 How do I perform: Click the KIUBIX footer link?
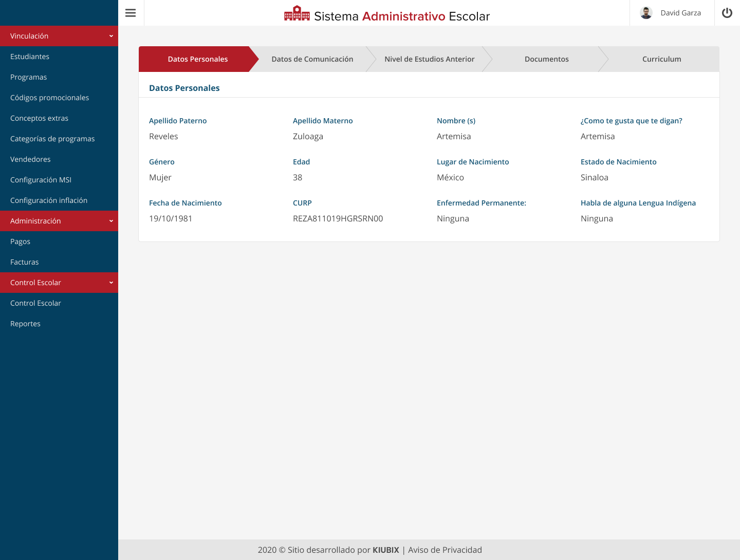click(385, 550)
